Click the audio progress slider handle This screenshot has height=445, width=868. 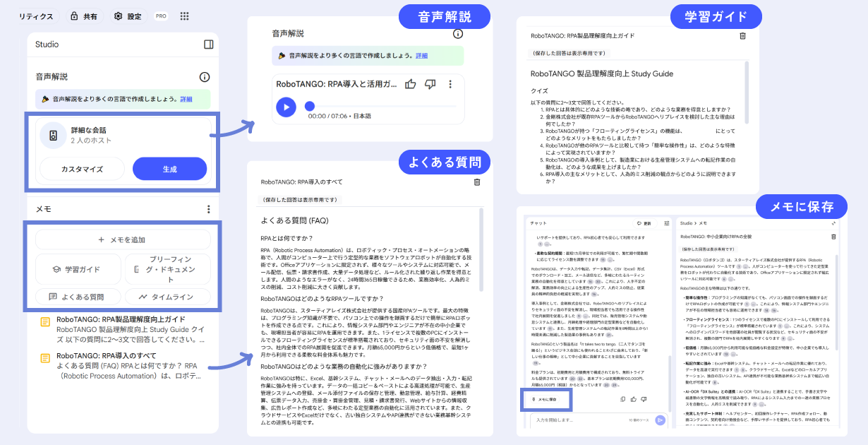309,106
